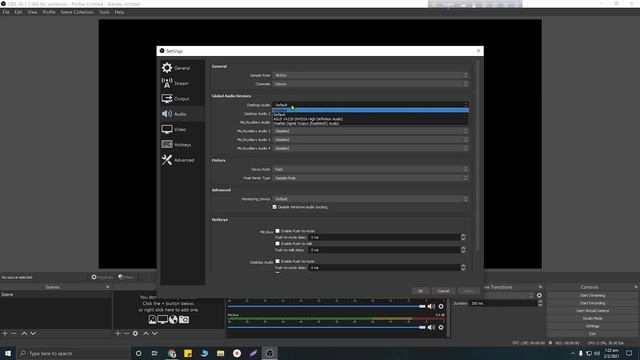Select the Audio settings section

(182, 114)
